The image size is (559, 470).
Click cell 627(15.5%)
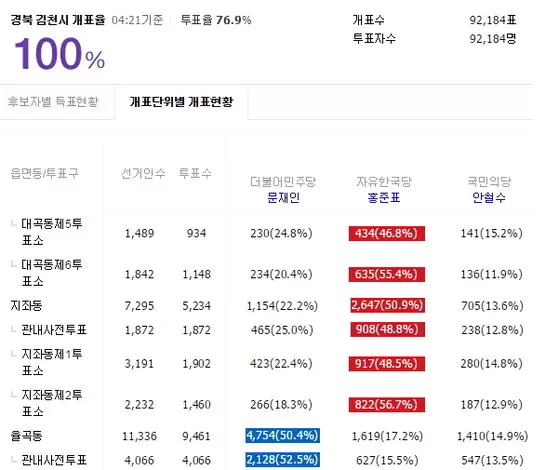click(x=387, y=460)
